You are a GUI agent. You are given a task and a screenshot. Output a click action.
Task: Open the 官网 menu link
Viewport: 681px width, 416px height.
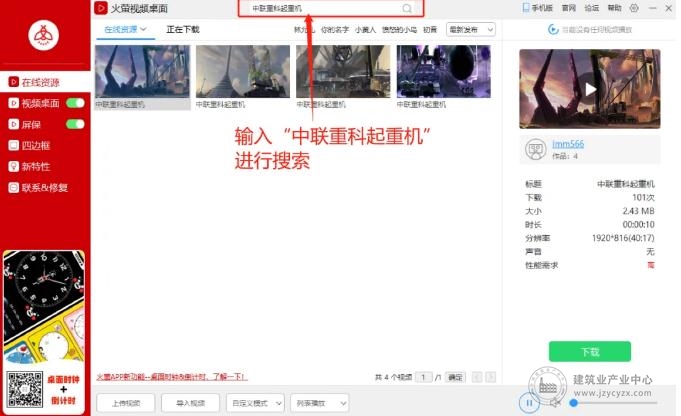569,8
